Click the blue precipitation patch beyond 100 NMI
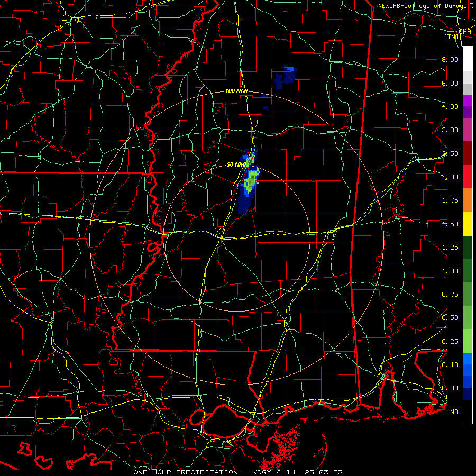 [x=286, y=77]
